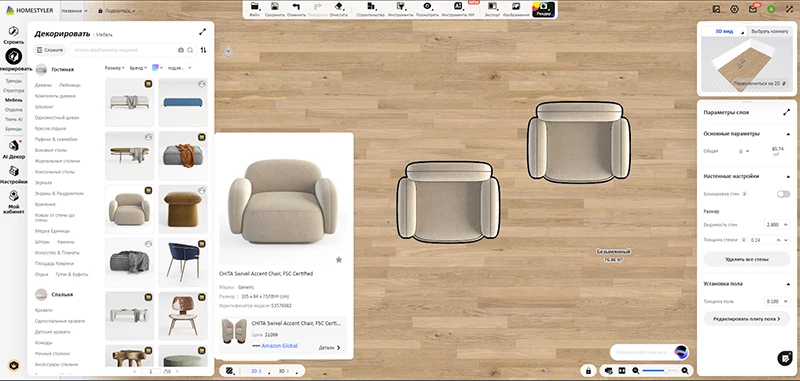Screen dimensions: 800x381
Task: Open the Инструменты toolbar menu
Action: pos(401,9)
